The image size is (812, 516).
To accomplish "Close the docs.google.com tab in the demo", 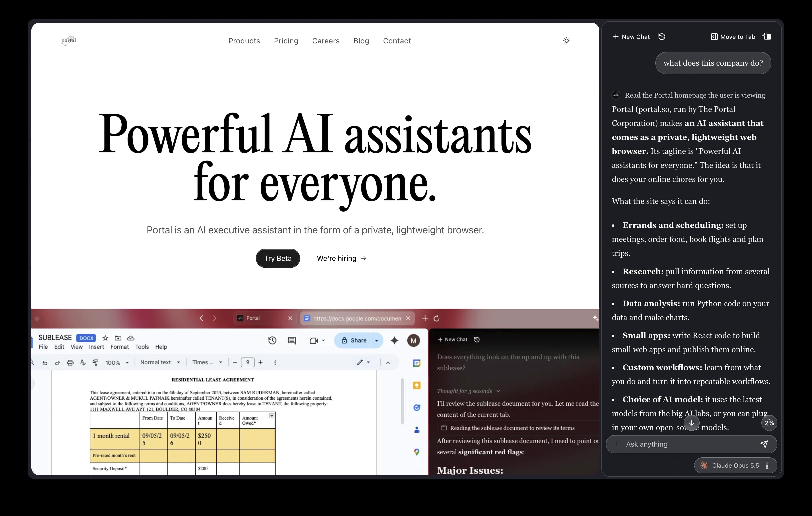I will 408,318.
